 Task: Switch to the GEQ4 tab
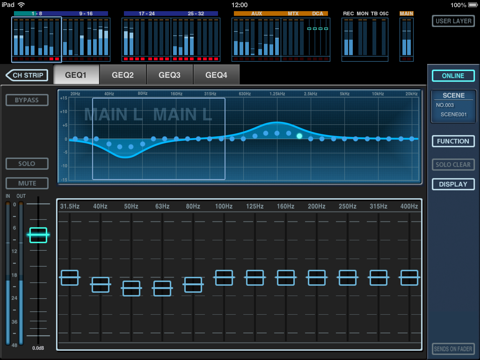pos(216,75)
